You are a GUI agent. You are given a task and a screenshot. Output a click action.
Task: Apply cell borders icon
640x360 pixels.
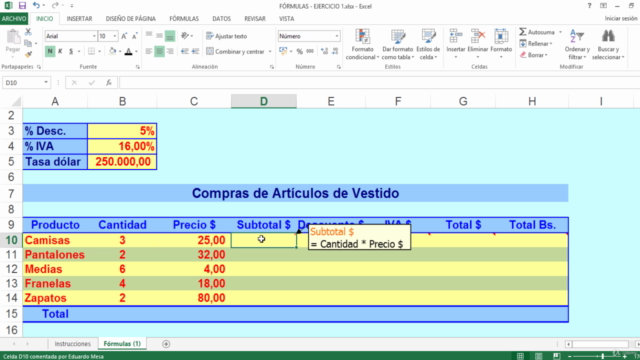[x=91, y=51]
